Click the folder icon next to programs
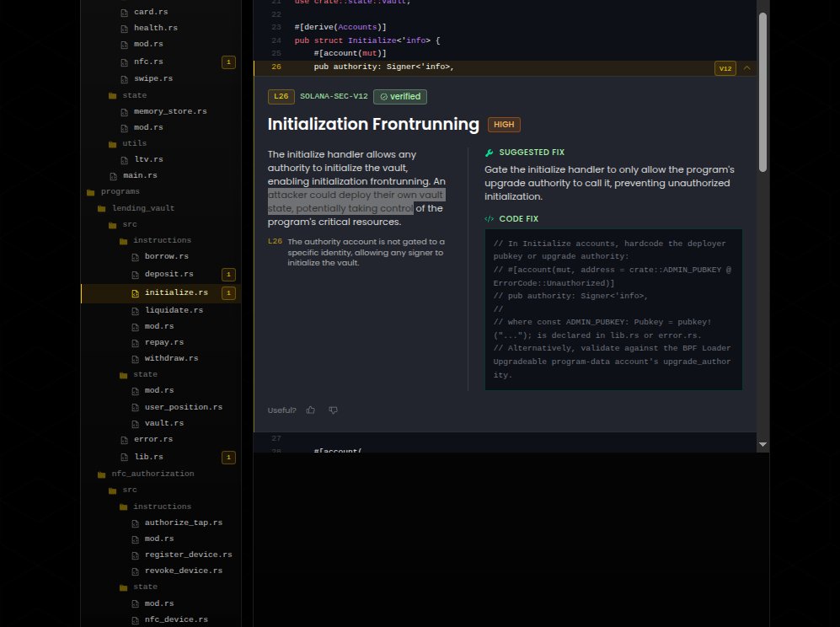 point(90,192)
